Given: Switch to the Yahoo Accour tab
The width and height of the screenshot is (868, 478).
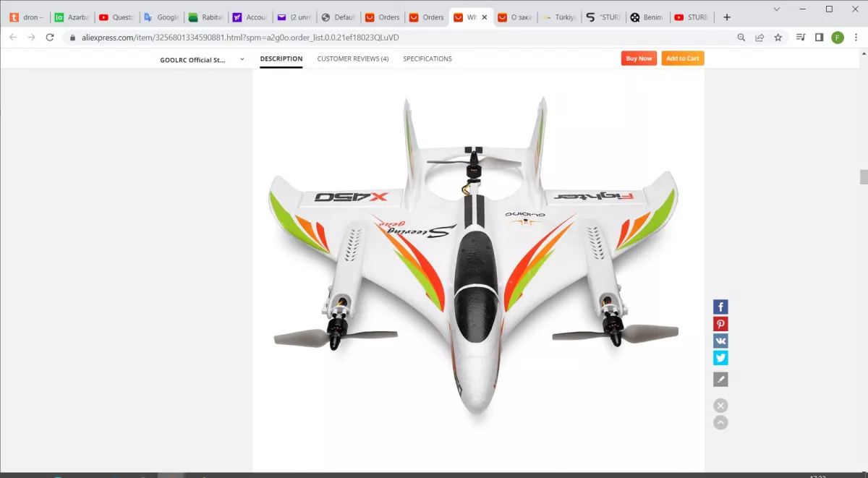Looking at the screenshot, I should (249, 17).
